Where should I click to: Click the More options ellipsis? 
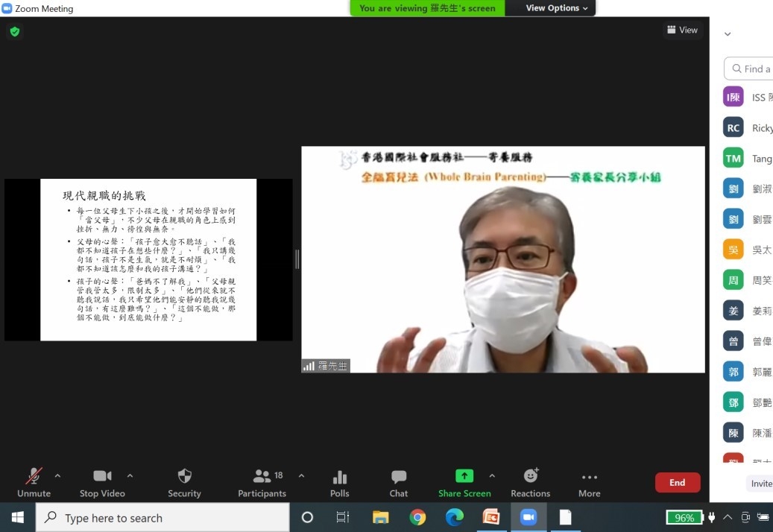589,477
